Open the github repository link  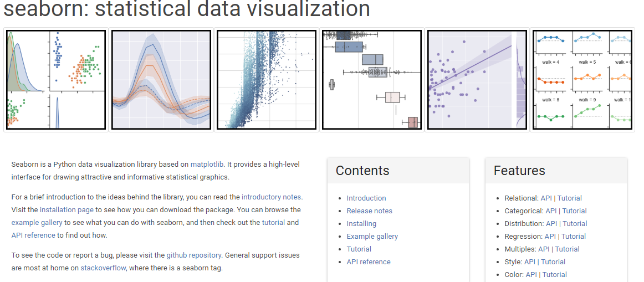(194, 255)
